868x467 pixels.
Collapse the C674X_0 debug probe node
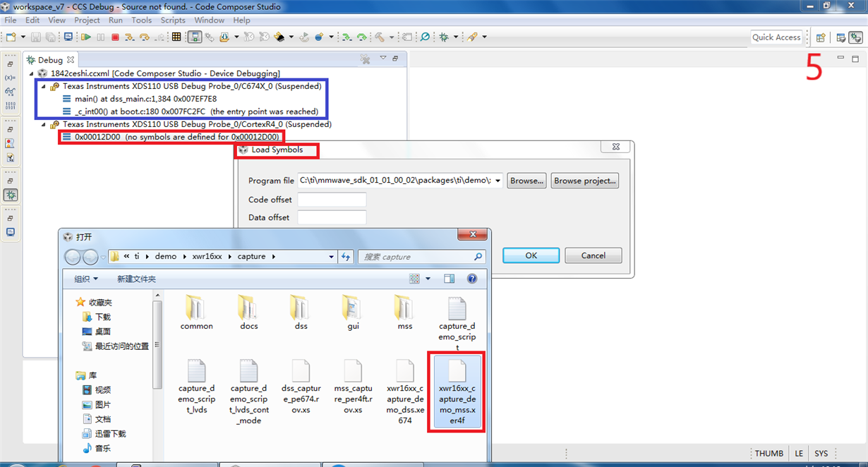(44, 86)
